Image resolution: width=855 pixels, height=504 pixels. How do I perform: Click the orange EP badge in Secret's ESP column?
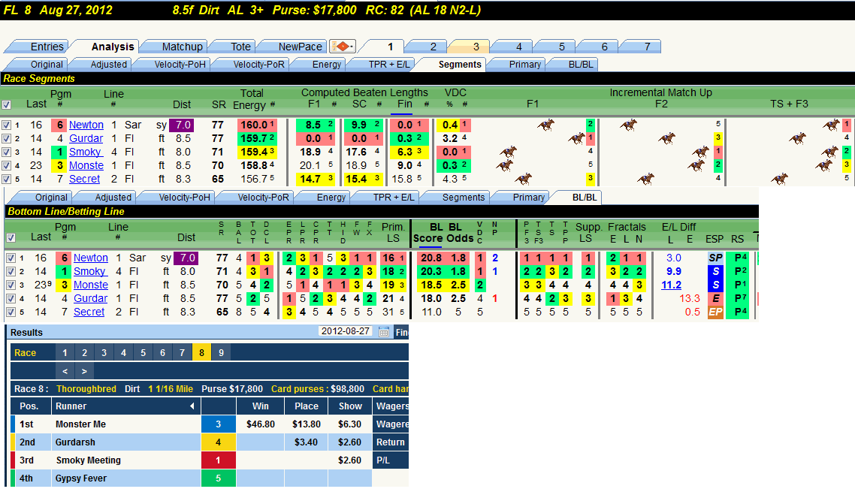715,312
